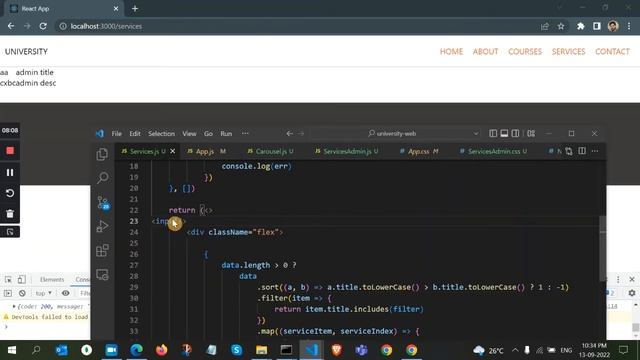This screenshot has width=640, height=360.
Task: Open the Source Control view
Action: [x=103, y=202]
